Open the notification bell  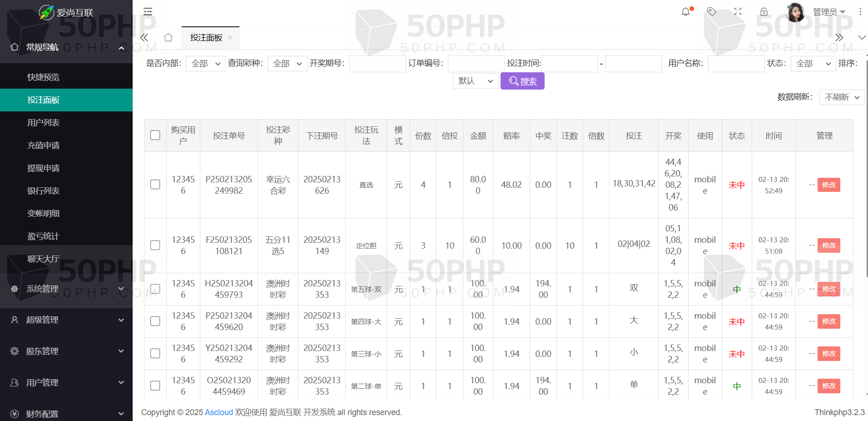tap(685, 12)
